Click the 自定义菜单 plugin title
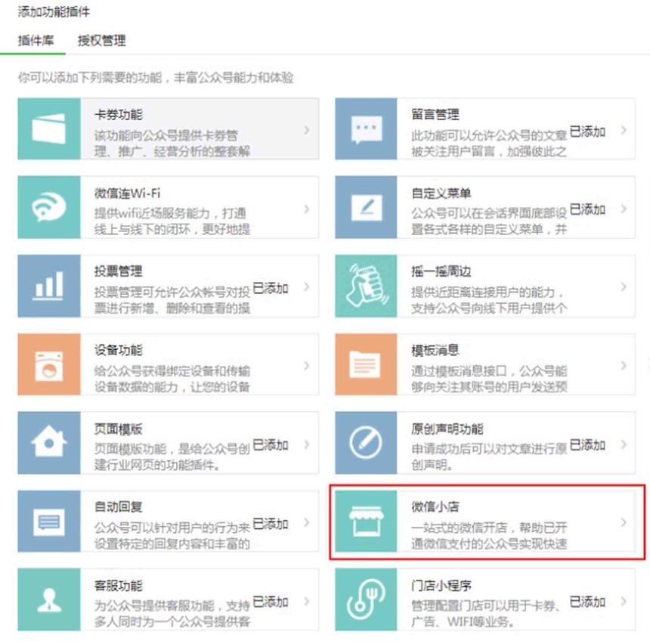650x644 pixels. 441,194
